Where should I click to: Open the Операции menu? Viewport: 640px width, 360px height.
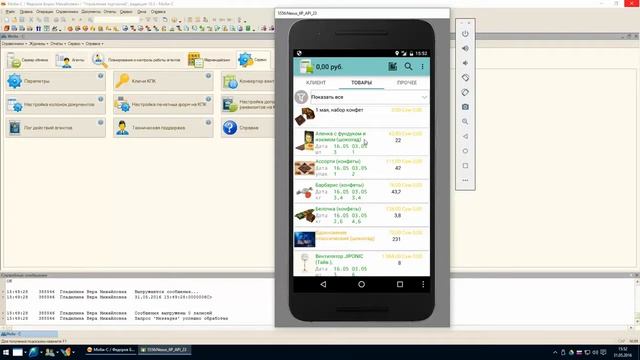pyautogui.click(x=44, y=12)
